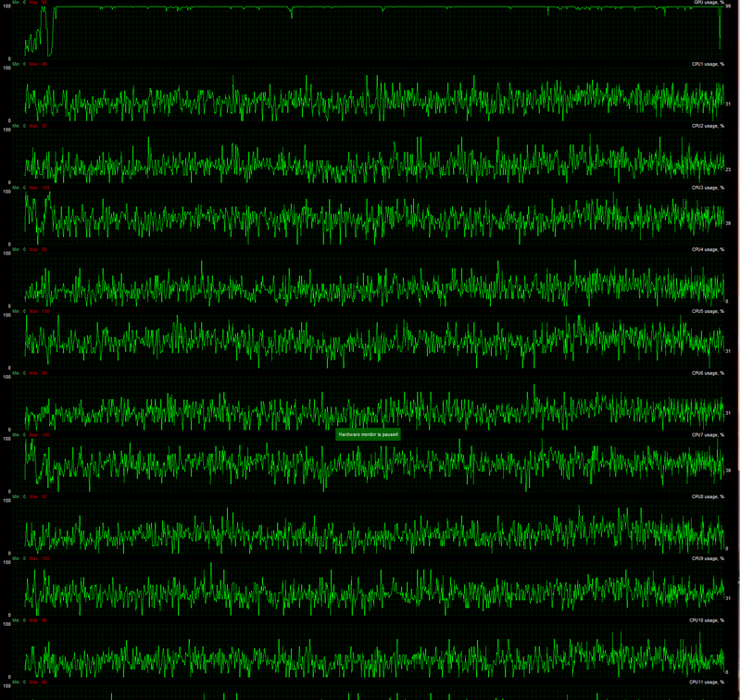Click the "CPU4 usage, %" graph label
Viewport: 741px width, 700px height.
click(708, 249)
